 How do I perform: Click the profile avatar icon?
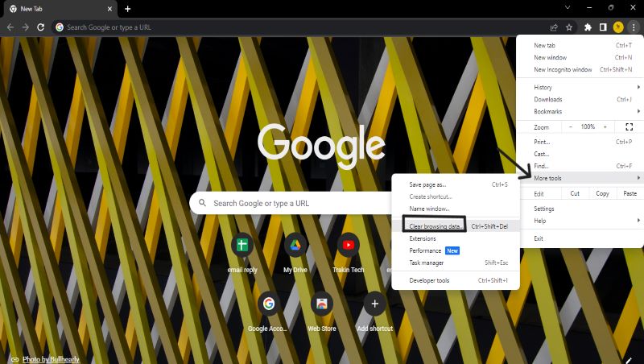coord(618,27)
